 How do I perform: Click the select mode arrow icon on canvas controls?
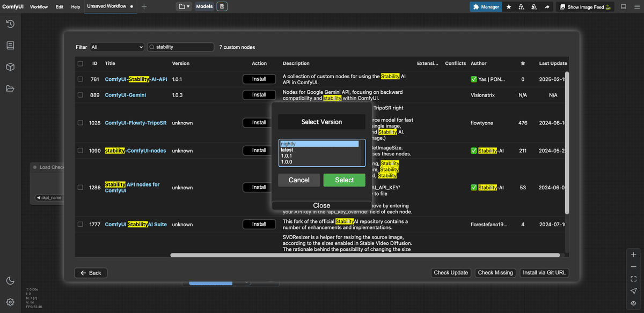coord(634,291)
